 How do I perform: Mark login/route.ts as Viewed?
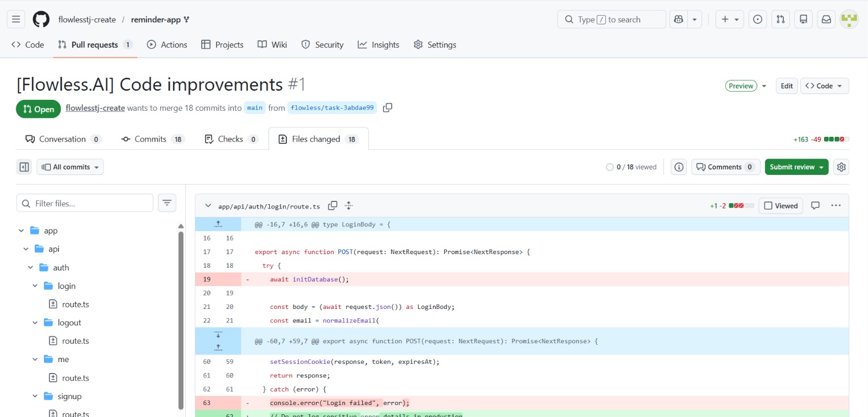pos(781,206)
